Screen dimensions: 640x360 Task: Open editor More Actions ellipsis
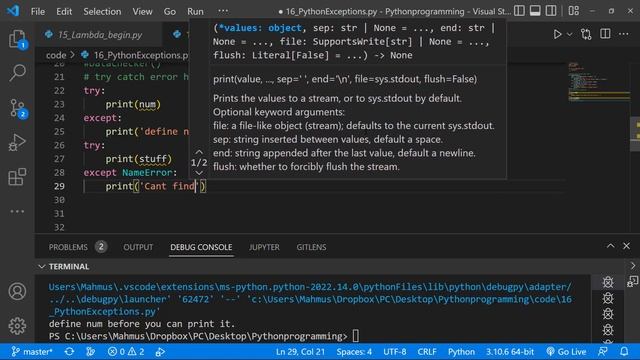(x=623, y=34)
